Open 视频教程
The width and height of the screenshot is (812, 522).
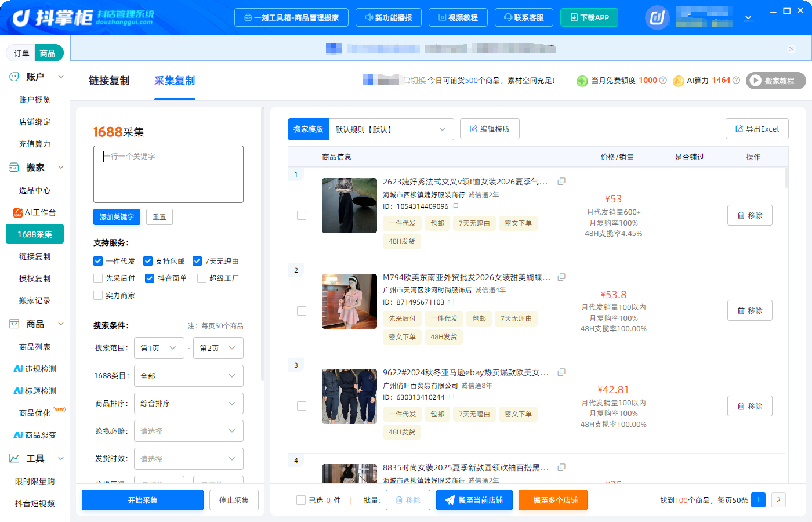[458, 17]
